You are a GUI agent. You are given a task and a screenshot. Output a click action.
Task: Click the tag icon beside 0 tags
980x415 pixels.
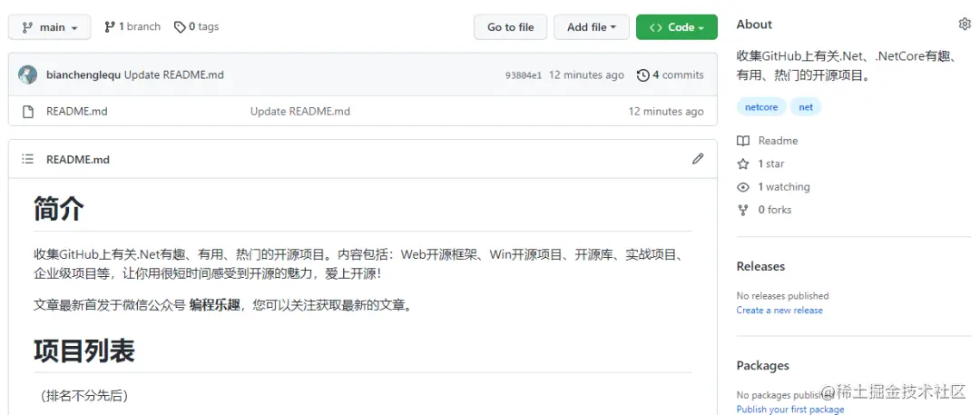(180, 27)
